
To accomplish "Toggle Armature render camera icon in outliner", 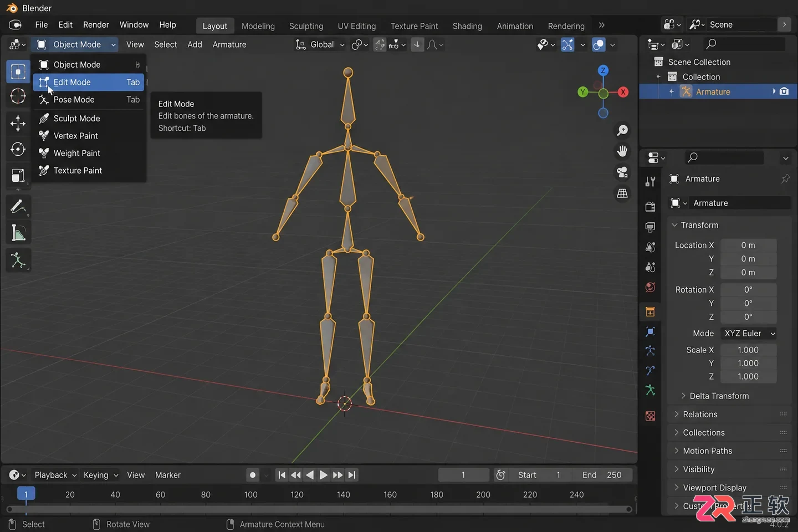I will (784, 91).
